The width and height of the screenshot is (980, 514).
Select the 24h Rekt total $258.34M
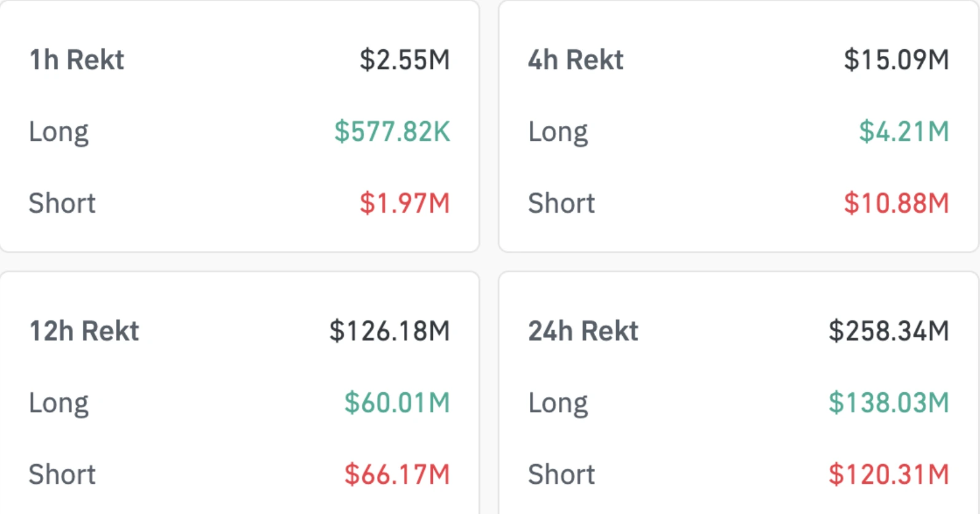tap(889, 331)
